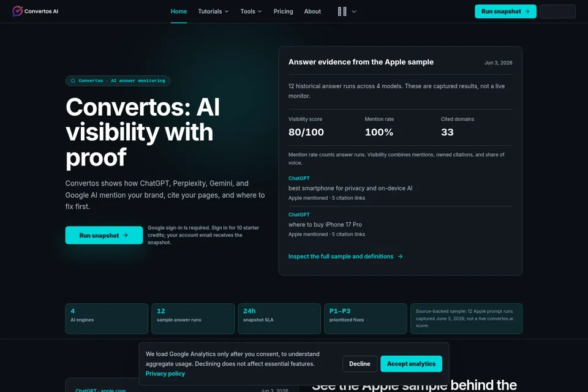
Task: Click the '12 sample answer runs' card
Action: [x=193, y=318]
